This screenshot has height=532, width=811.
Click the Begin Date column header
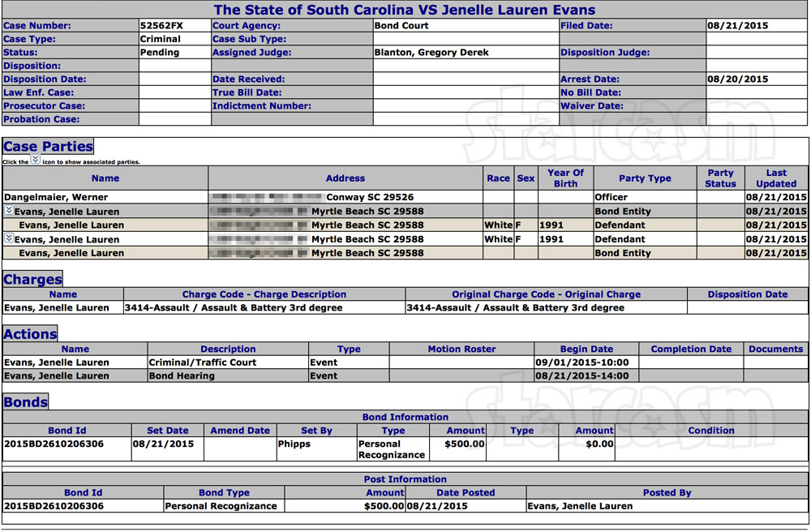(x=586, y=349)
